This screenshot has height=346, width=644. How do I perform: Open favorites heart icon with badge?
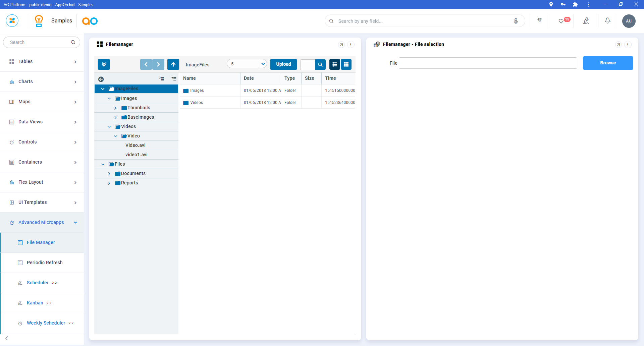pyautogui.click(x=561, y=21)
